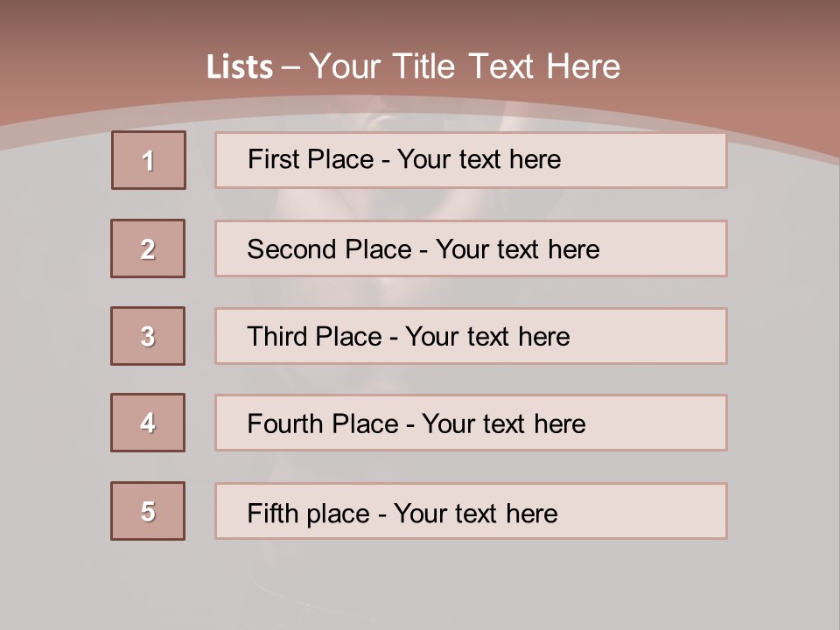The image size is (840, 630).
Task: Pick the number 4 box
Action: click(x=148, y=423)
